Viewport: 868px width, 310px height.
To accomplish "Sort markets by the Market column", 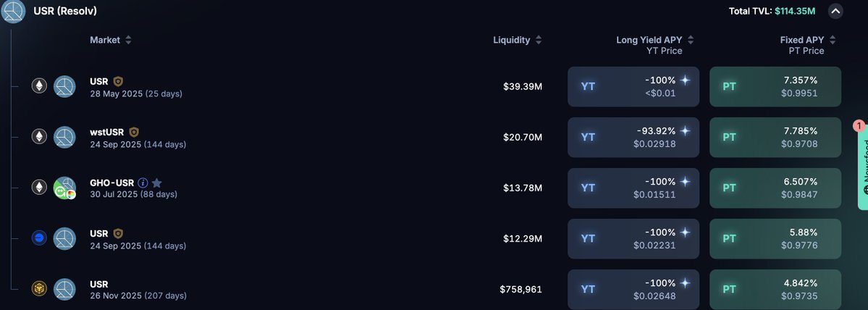I will pos(128,41).
